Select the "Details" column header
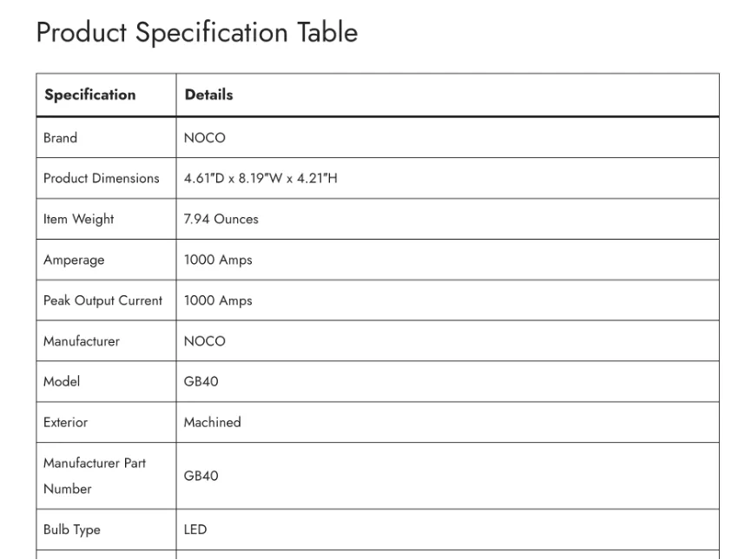Viewport: 752px width, 560px height. 208,95
